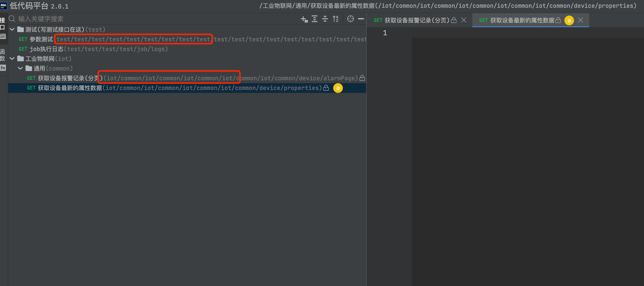Select the 函数 Fn panel icon in sidebar
The image size is (644, 286).
click(x=3, y=59)
